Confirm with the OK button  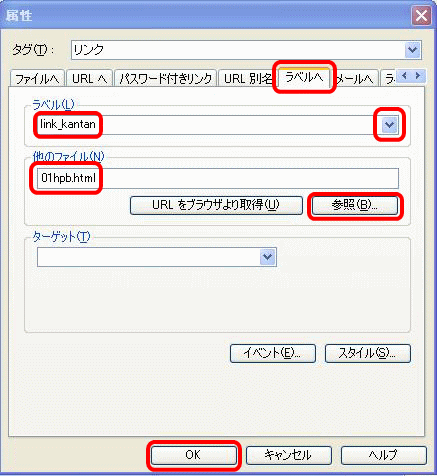tap(193, 455)
